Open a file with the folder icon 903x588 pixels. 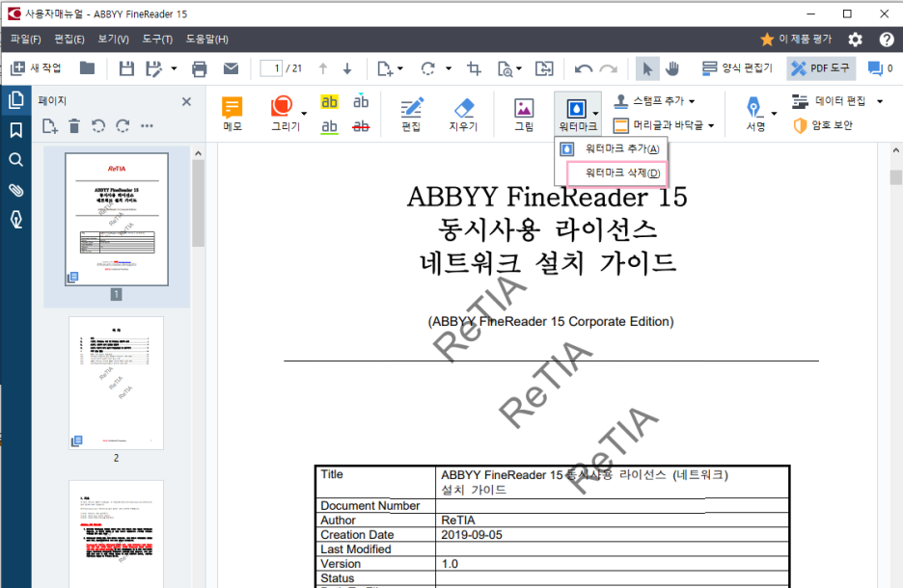coord(88,68)
